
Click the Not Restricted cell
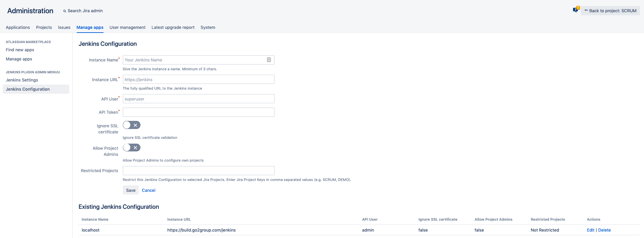[x=545, y=230]
